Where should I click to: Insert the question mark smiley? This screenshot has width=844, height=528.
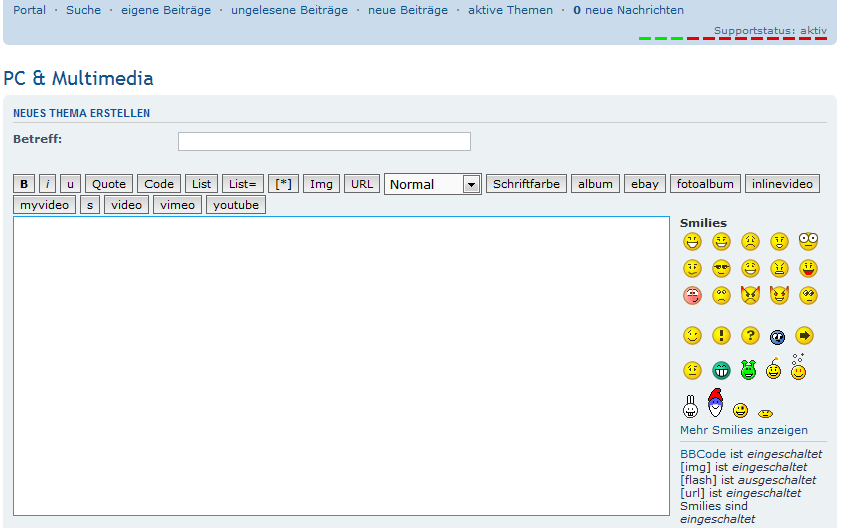(x=750, y=336)
